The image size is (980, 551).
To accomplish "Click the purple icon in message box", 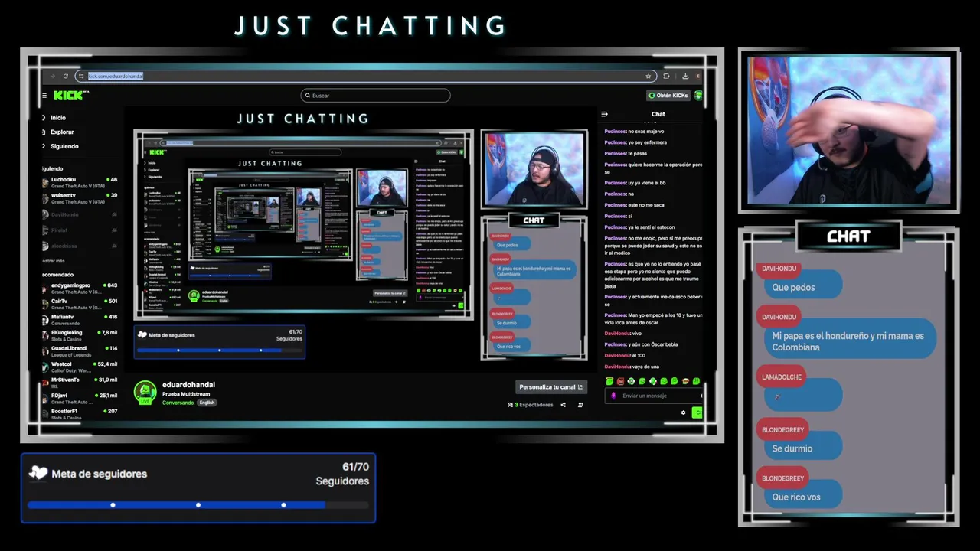I will [x=612, y=396].
